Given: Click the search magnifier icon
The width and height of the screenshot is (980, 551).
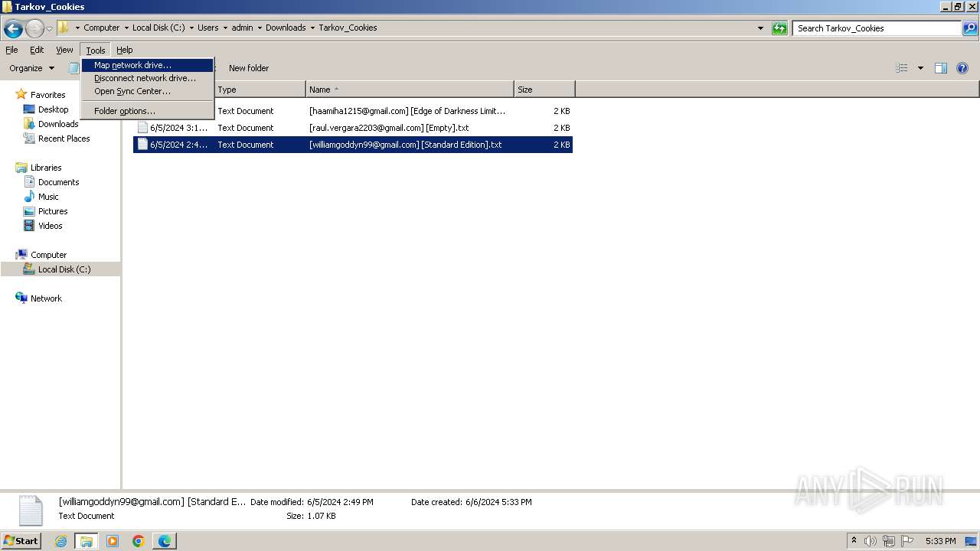Looking at the screenshot, I should pos(970,28).
